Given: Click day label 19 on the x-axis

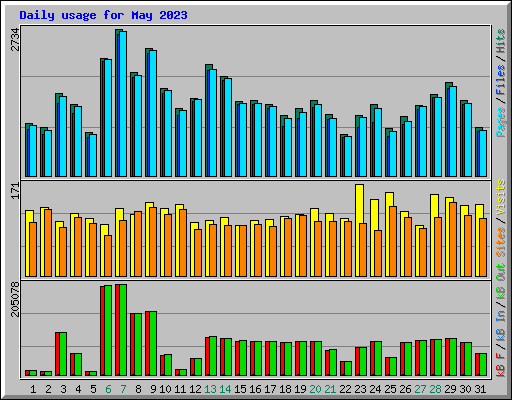Looking at the screenshot, I should [300, 389].
